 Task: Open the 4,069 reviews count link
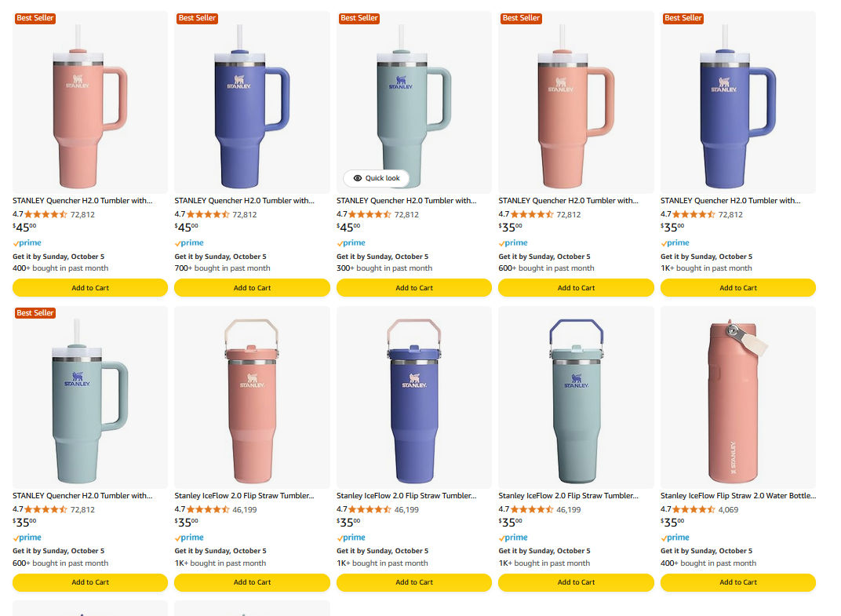click(728, 509)
